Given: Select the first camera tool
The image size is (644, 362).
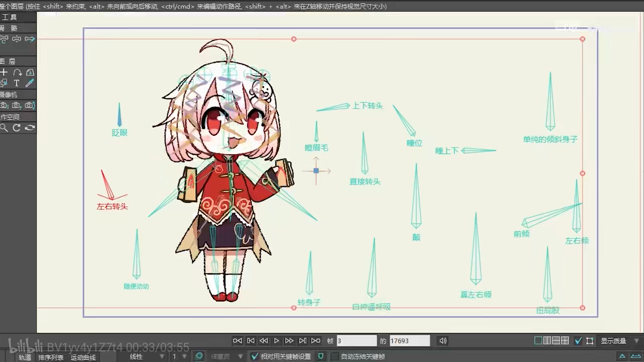Looking at the screenshot, I should [x=4, y=106].
